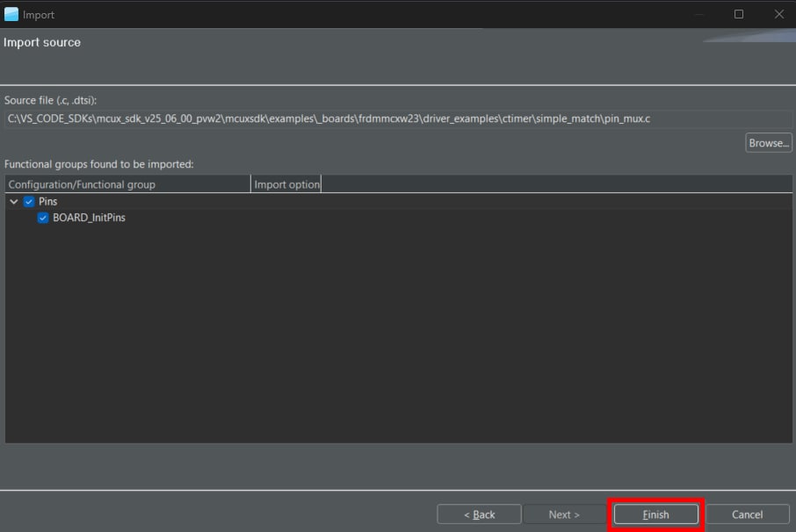The height and width of the screenshot is (532, 796).
Task: Maximize the Import dialog window
Action: tap(739, 14)
